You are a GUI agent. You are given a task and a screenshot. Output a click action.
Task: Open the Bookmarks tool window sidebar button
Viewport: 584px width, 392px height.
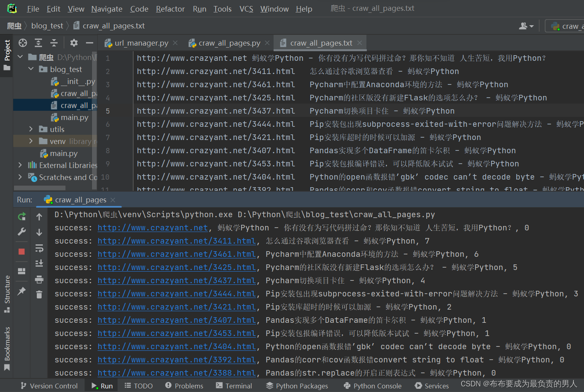tap(7, 349)
